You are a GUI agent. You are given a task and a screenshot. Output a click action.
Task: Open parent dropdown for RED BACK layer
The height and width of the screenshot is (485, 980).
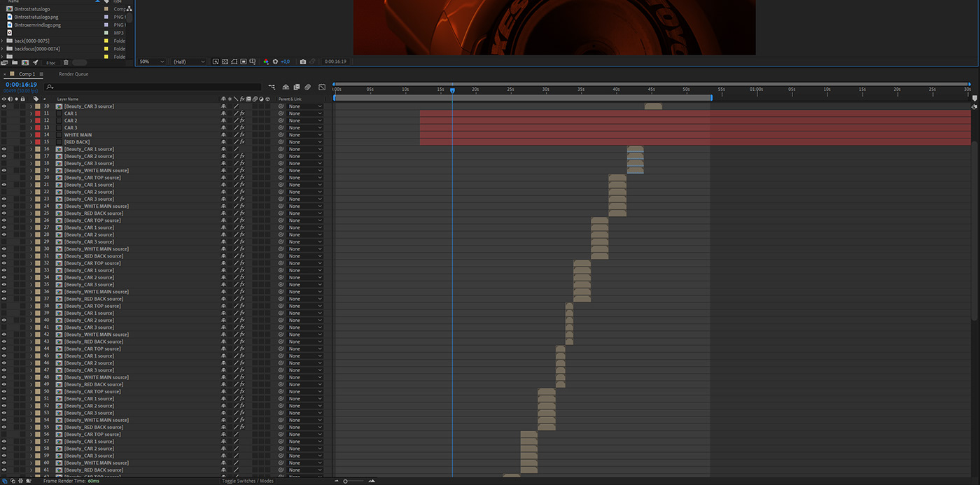(x=305, y=142)
